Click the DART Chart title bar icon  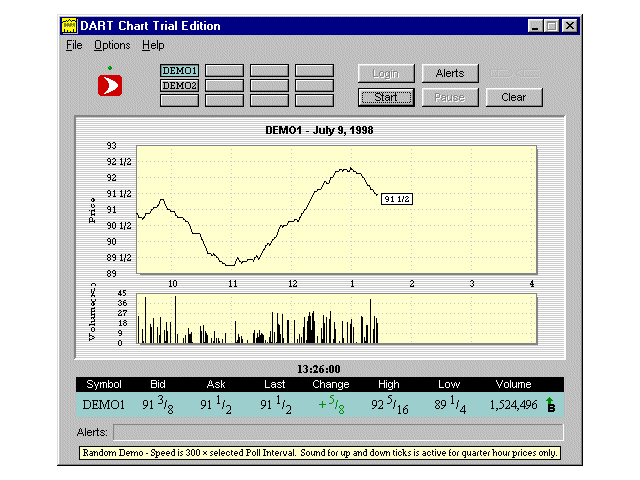click(69, 26)
